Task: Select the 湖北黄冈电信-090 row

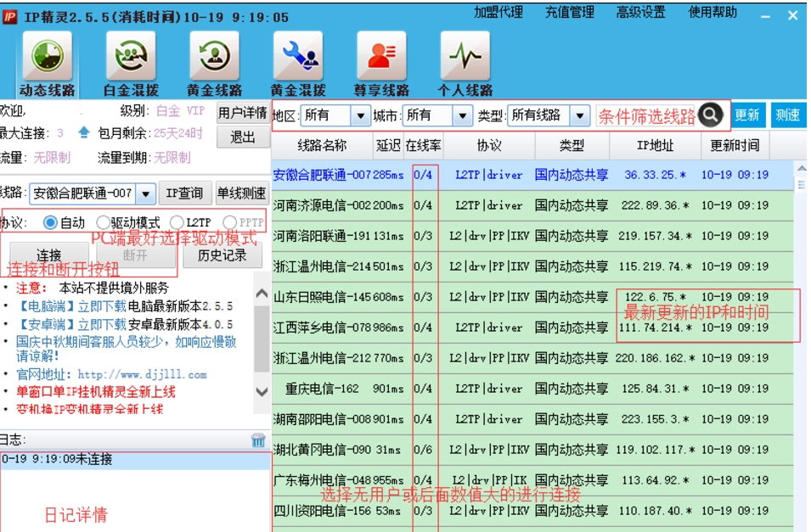Action: (532, 450)
